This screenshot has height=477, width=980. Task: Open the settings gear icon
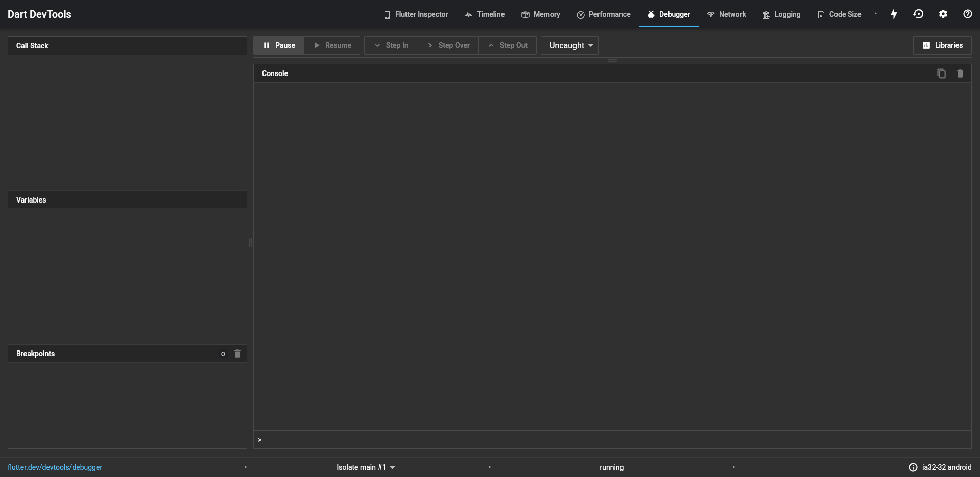[x=943, y=14]
